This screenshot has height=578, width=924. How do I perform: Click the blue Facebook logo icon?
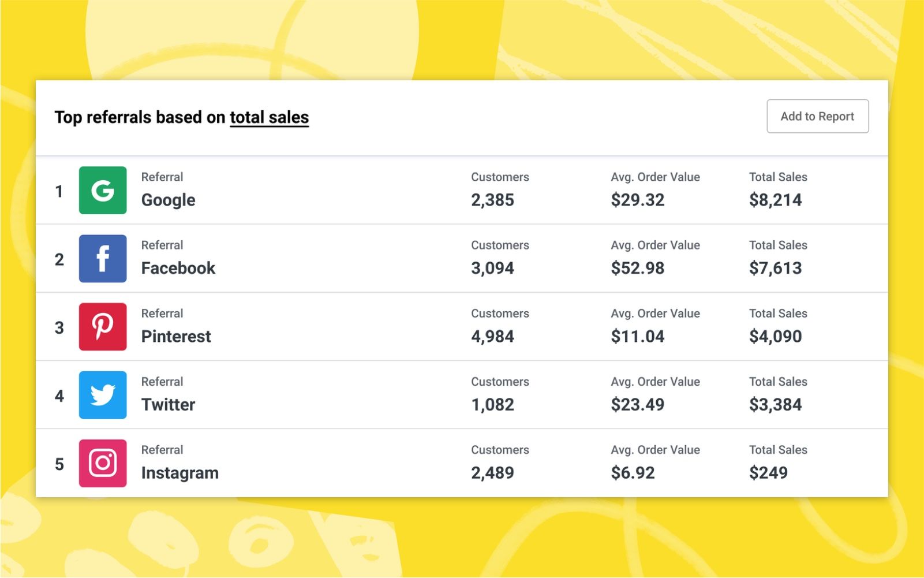point(103,259)
